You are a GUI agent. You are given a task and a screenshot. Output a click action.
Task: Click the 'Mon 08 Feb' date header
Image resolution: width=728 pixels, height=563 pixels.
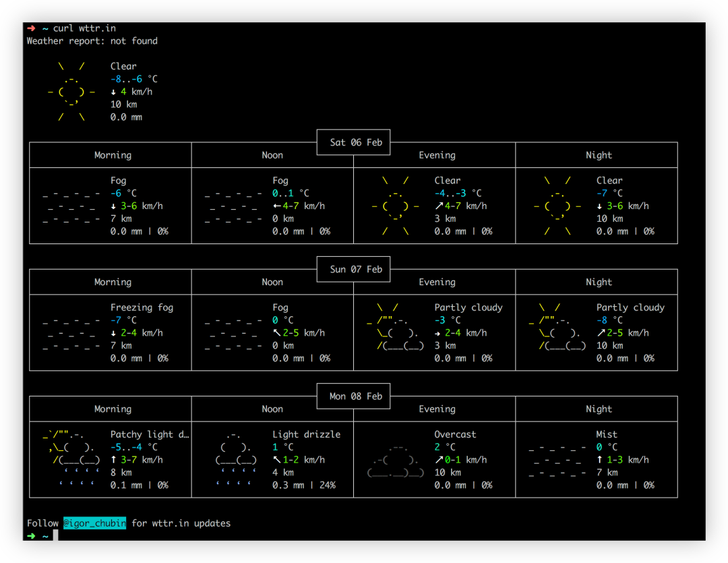tap(356, 396)
